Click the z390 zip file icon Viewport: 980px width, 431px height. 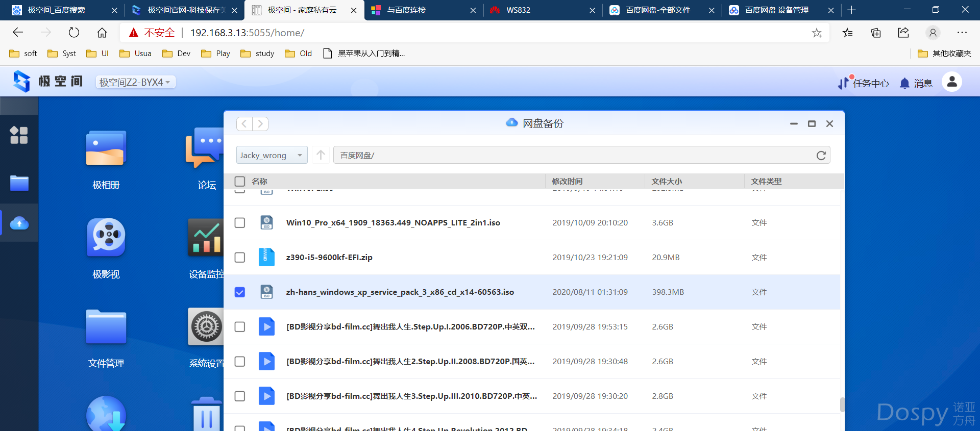click(x=266, y=257)
